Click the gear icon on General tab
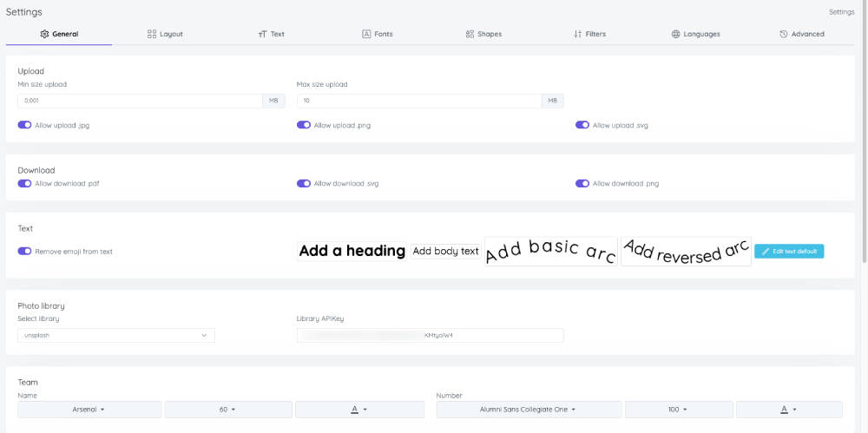The width and height of the screenshot is (868, 433). tap(44, 34)
